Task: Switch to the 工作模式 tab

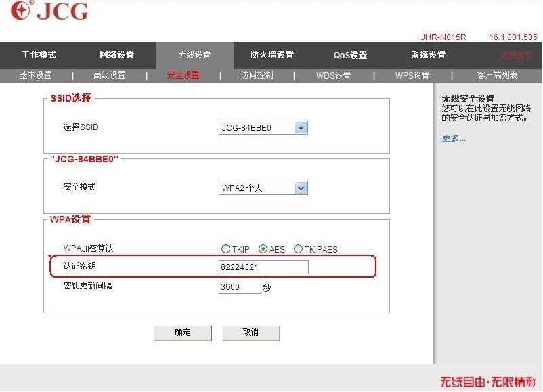Action: [36, 55]
